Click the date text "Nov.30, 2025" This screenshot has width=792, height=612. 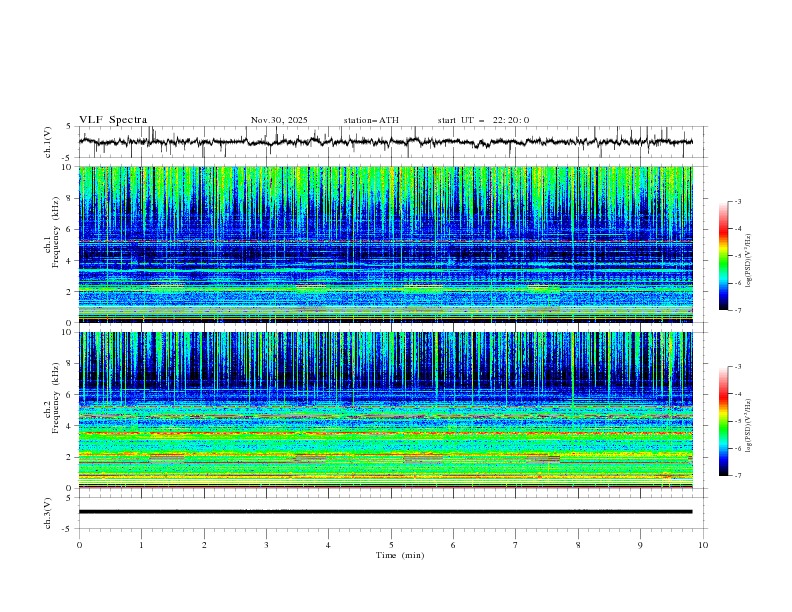(279, 120)
